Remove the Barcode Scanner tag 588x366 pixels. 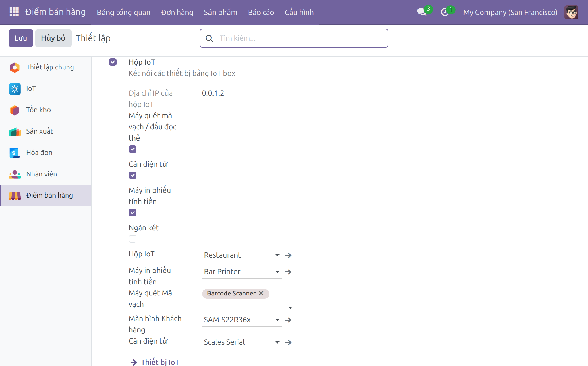coord(261,293)
